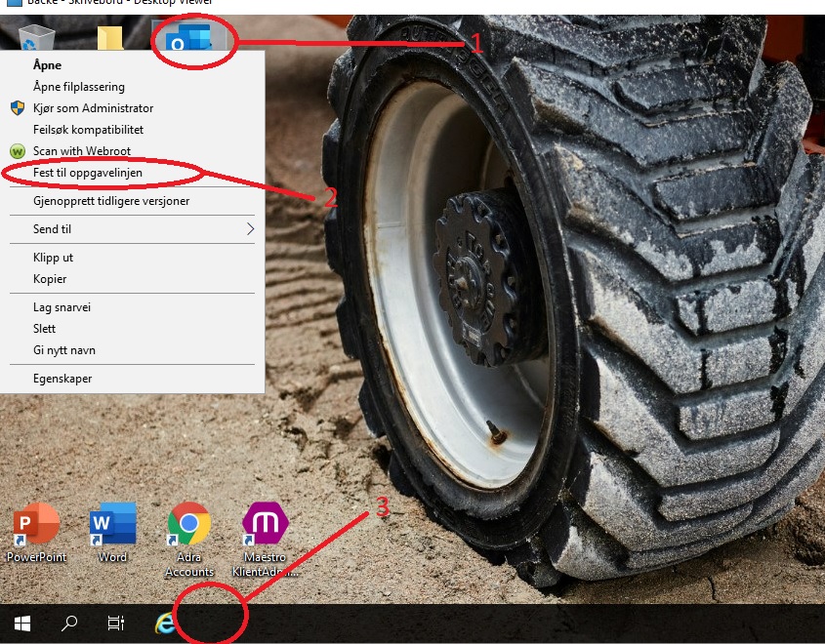The height and width of the screenshot is (644, 825).
Task: Click the shield icon beside Kjør som Administrator
Action: tap(18, 108)
